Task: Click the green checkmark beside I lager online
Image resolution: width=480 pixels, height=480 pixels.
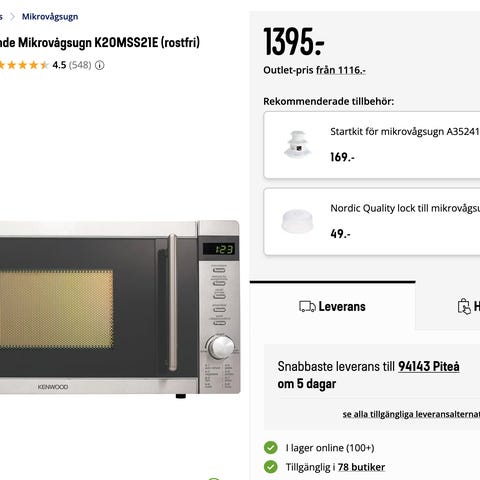Action: coord(271,448)
